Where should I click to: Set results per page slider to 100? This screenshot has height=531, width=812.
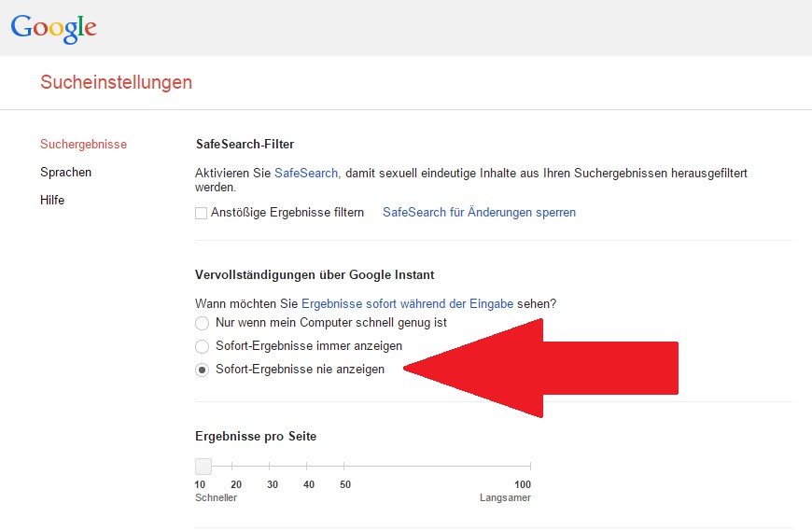pos(530,466)
